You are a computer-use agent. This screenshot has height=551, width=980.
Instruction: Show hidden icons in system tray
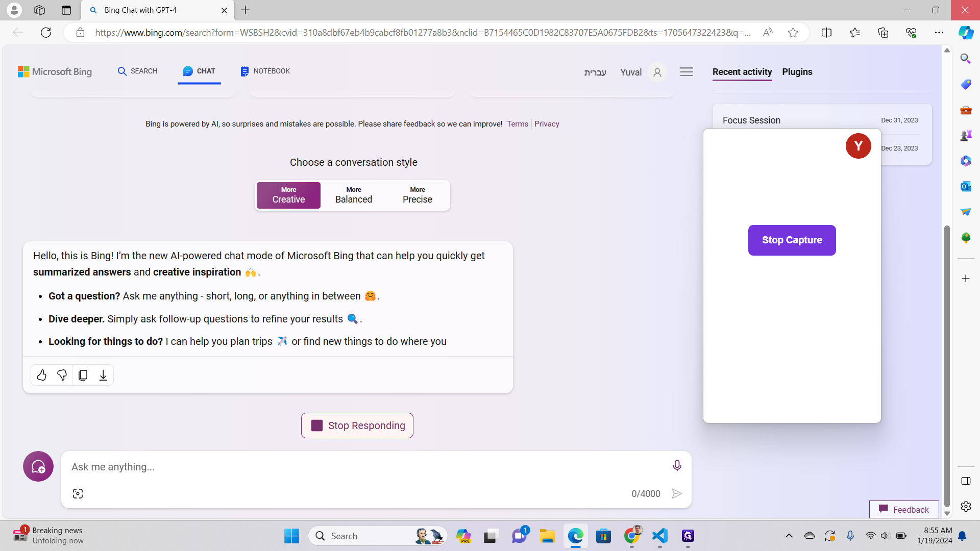(789, 536)
